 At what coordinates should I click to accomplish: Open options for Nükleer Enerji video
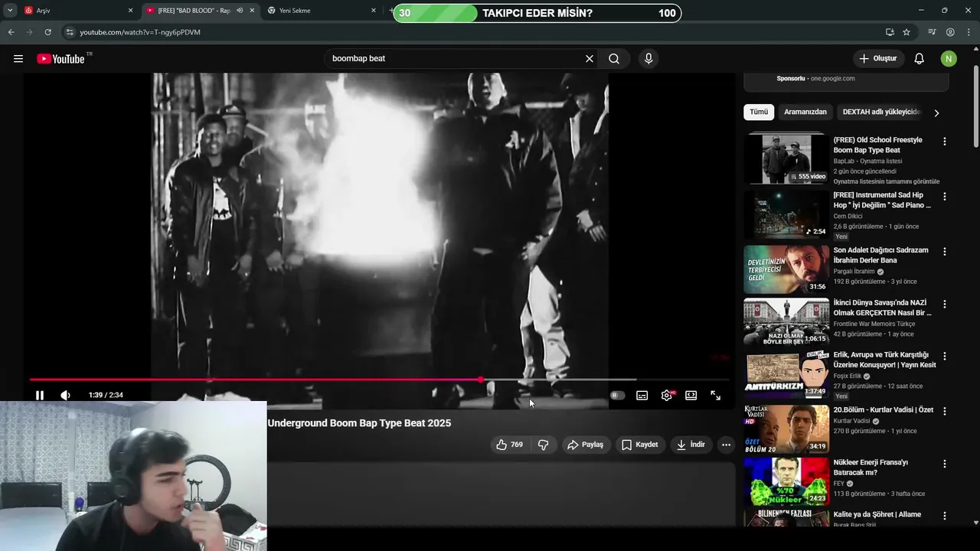(945, 465)
